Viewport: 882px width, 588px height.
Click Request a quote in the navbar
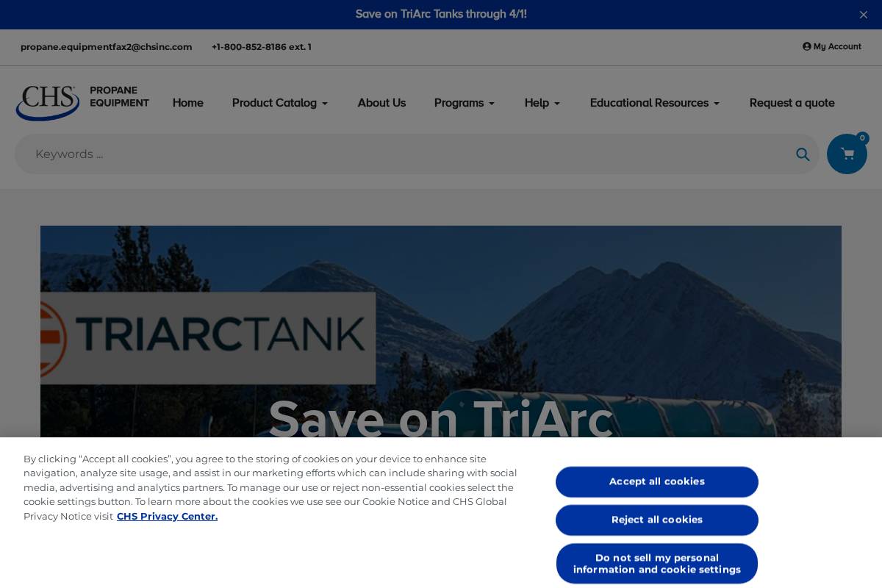pyautogui.click(x=792, y=103)
